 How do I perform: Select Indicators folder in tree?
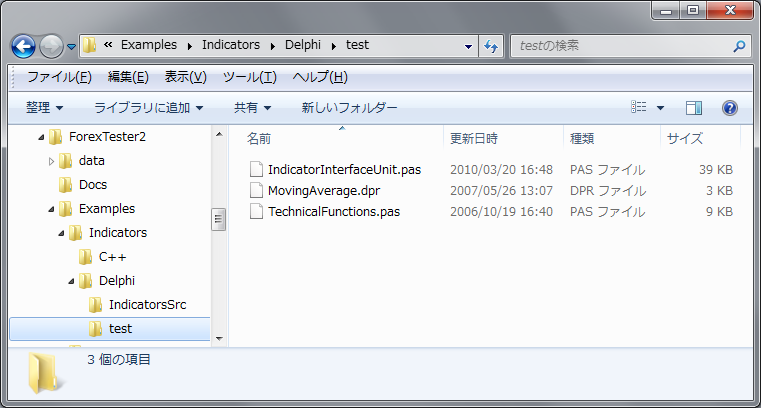118,233
